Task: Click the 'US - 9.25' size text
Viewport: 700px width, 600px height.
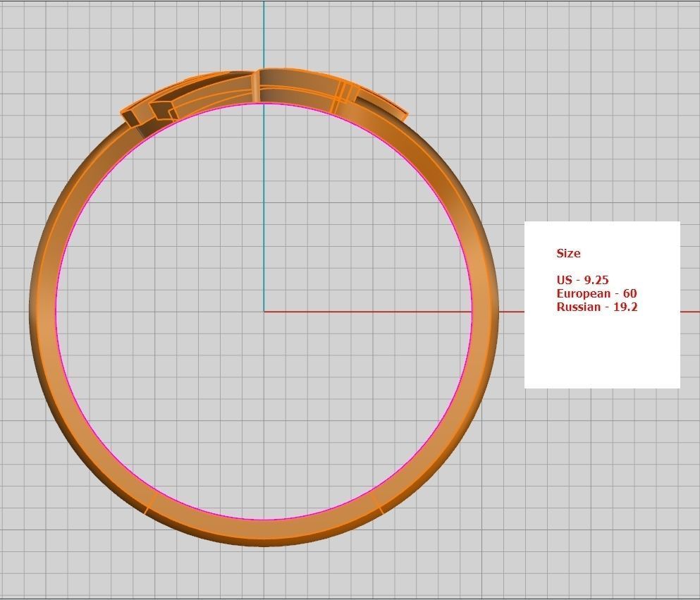Action: pyautogui.click(x=582, y=280)
